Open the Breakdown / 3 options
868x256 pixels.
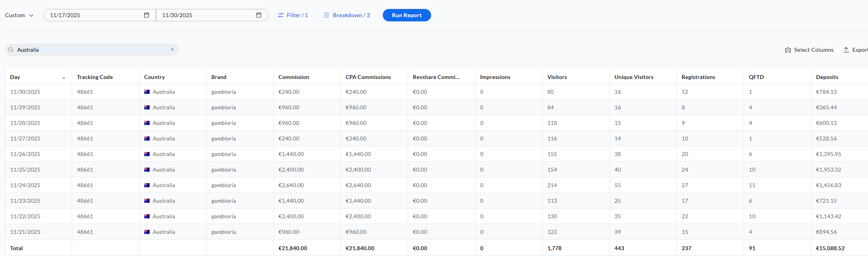point(351,15)
